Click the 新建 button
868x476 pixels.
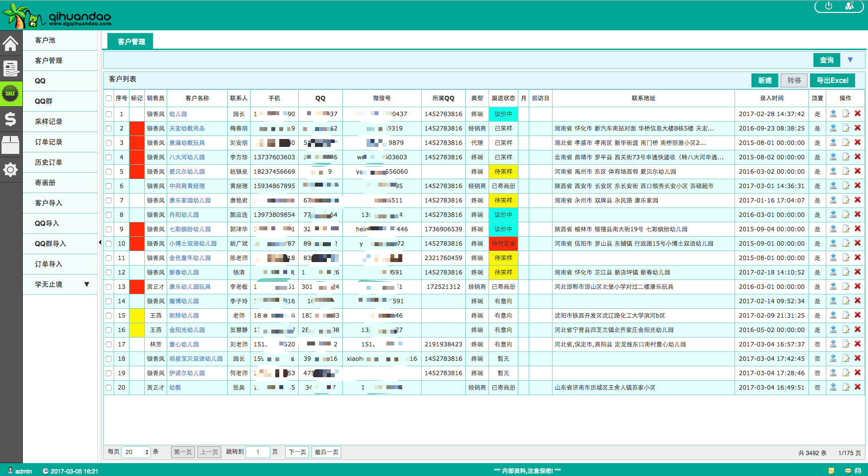point(764,80)
